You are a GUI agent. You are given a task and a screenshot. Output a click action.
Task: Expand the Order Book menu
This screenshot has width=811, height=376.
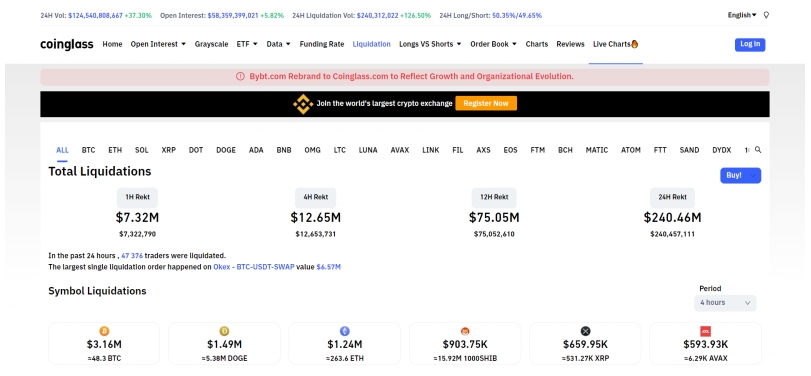point(493,44)
